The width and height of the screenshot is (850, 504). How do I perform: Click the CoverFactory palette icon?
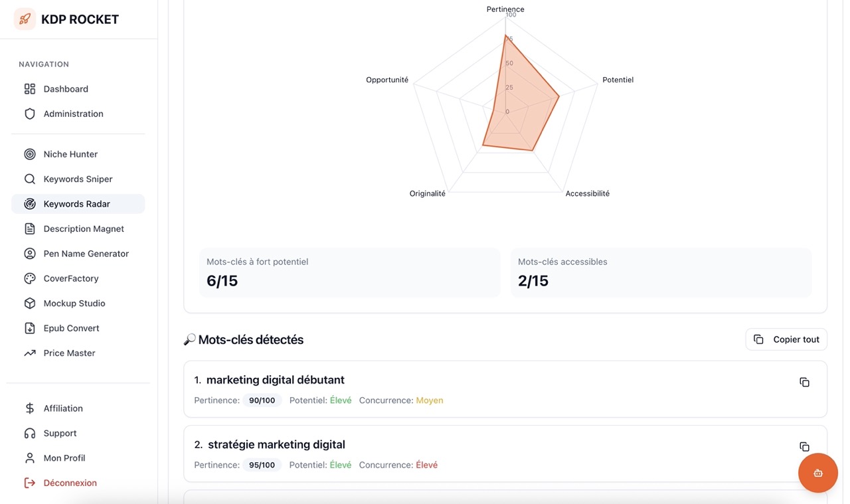pyautogui.click(x=30, y=278)
